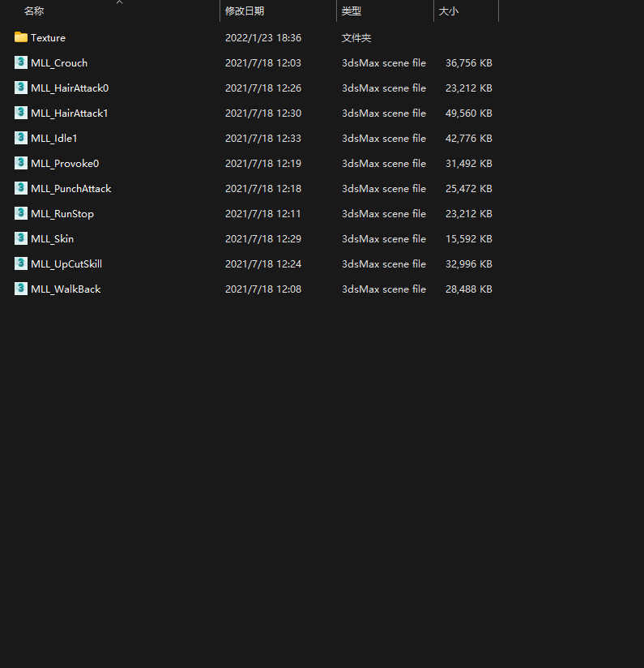
Task: Select the MLL_Provoke0 file icon
Action: tap(21, 163)
